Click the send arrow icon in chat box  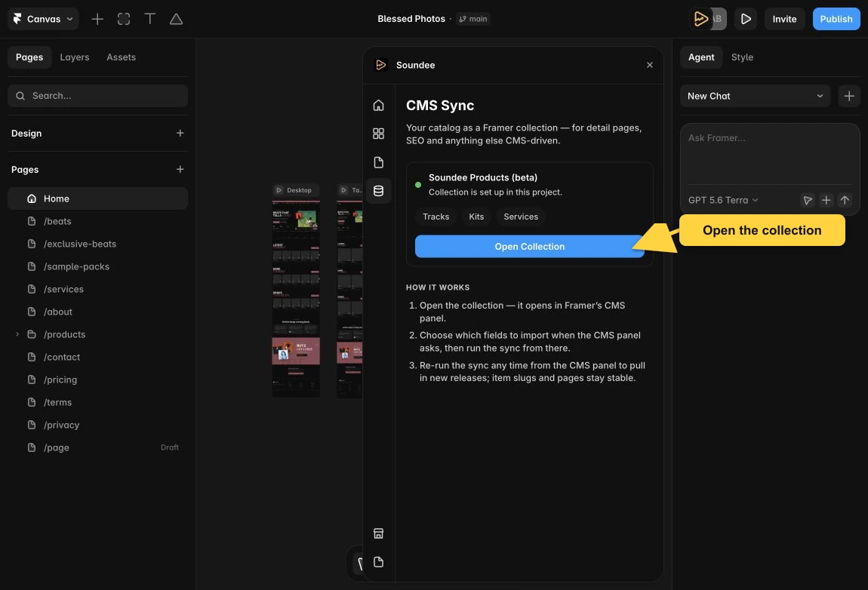(844, 200)
